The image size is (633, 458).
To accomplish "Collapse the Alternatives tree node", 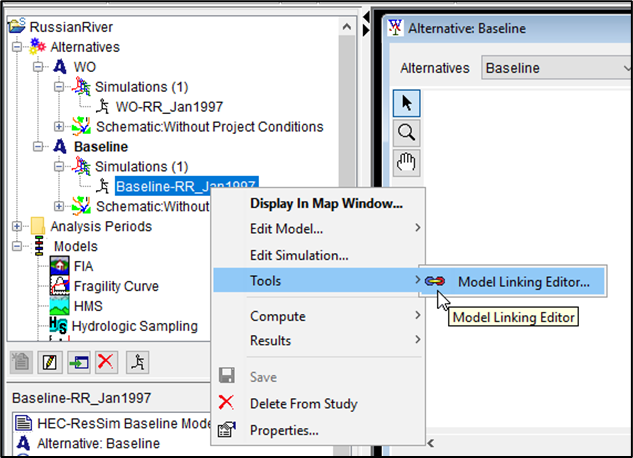I will click(x=17, y=47).
